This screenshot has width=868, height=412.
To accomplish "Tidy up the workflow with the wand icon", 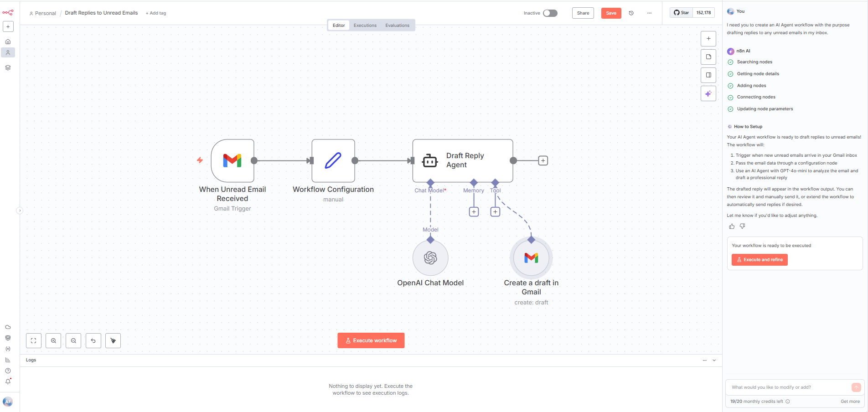I will [x=113, y=340].
